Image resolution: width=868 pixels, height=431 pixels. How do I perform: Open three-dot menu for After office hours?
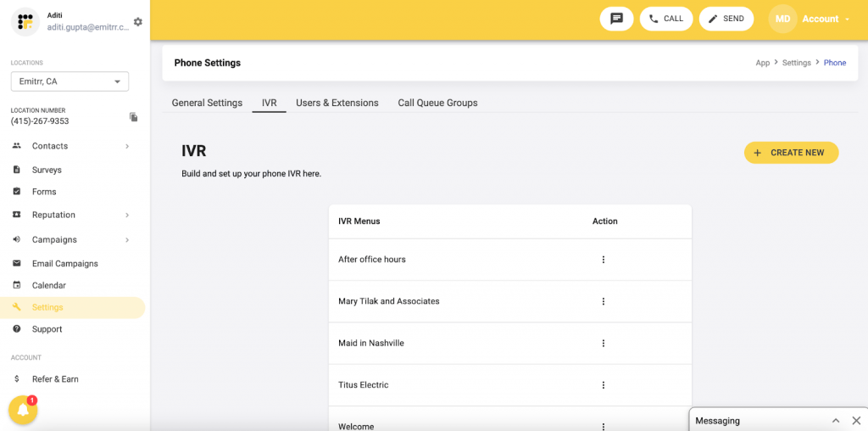pyautogui.click(x=604, y=260)
